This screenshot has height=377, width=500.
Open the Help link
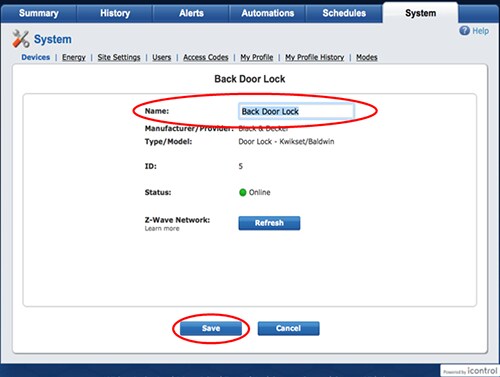click(480, 31)
